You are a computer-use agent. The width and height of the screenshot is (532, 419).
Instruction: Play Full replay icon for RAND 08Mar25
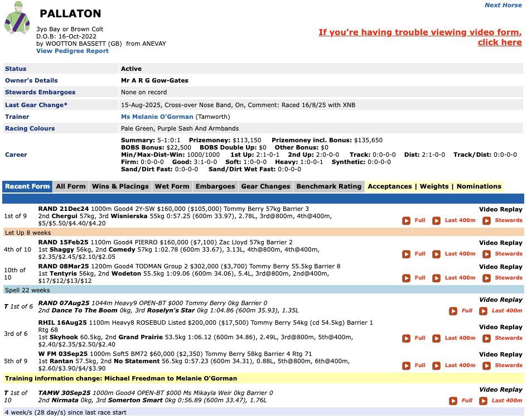pos(406,278)
